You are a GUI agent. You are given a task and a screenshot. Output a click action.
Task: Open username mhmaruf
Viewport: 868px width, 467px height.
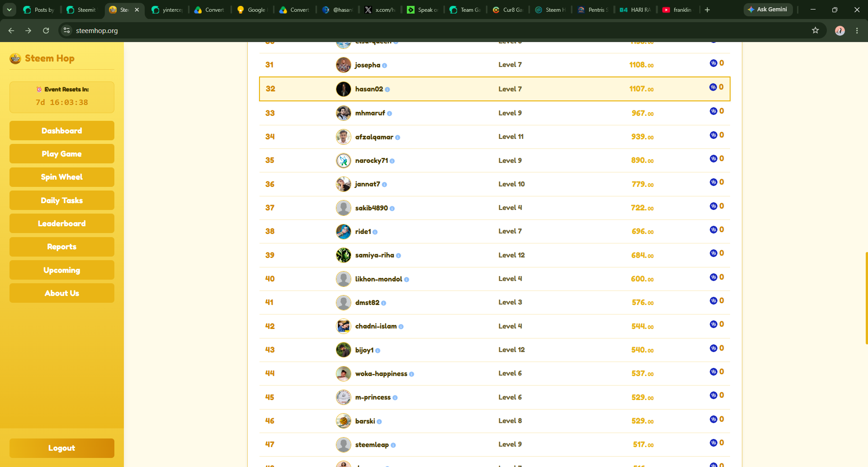click(370, 113)
